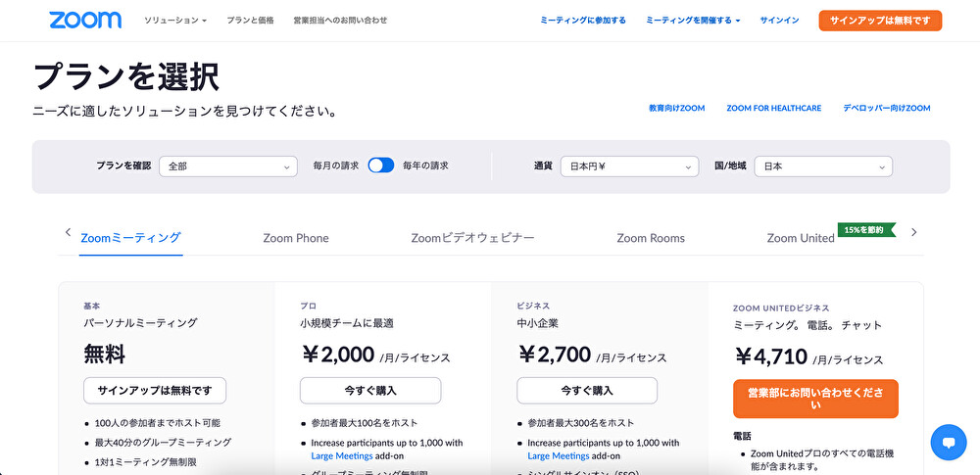Click サインアップは無料です in 基本 plan
Image resolution: width=980 pixels, height=475 pixels.
(x=155, y=391)
